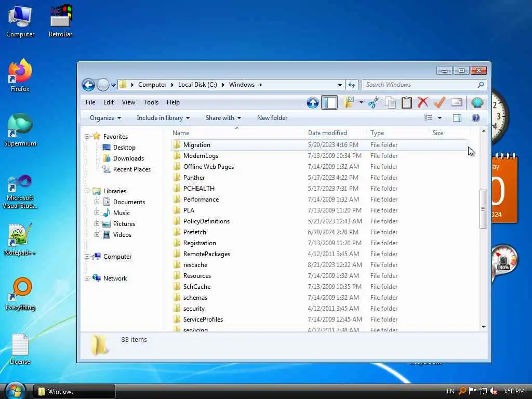Click the muted volume tray icon

click(494, 391)
